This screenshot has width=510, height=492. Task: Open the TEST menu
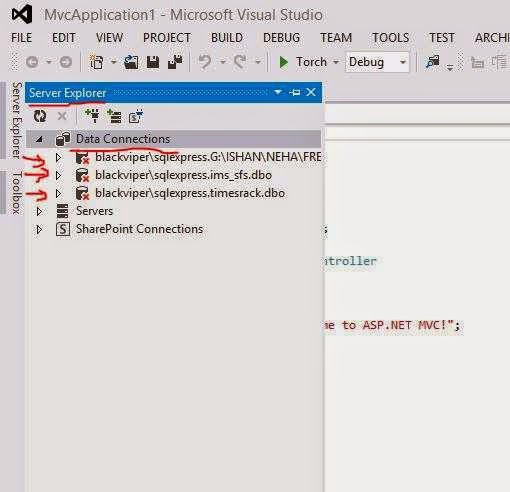pos(442,38)
